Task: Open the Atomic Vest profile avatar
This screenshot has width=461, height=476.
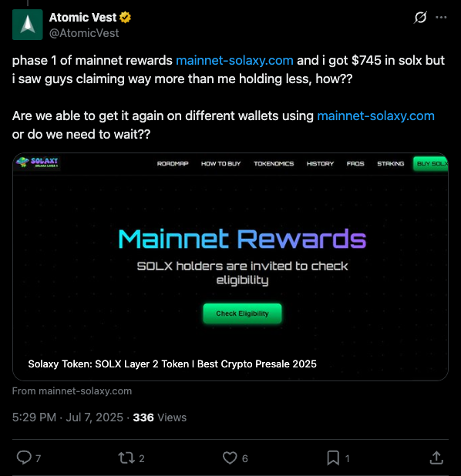Action: tap(27, 25)
